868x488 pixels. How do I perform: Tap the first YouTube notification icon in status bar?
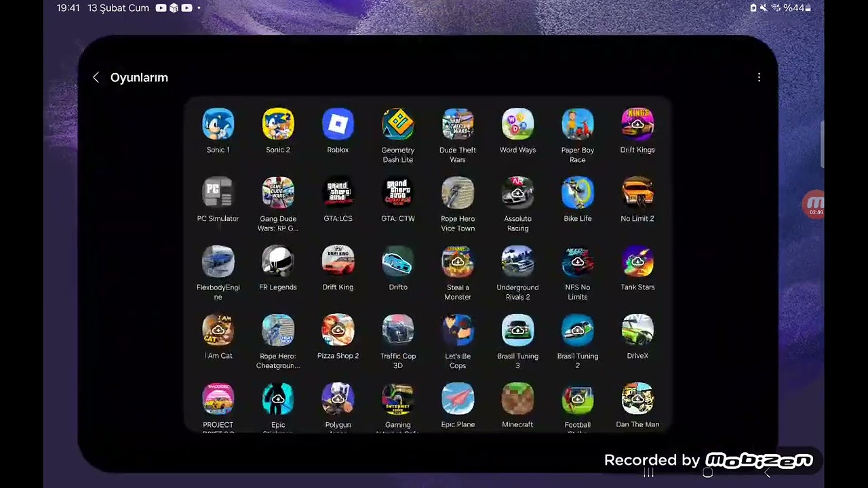coord(161,8)
